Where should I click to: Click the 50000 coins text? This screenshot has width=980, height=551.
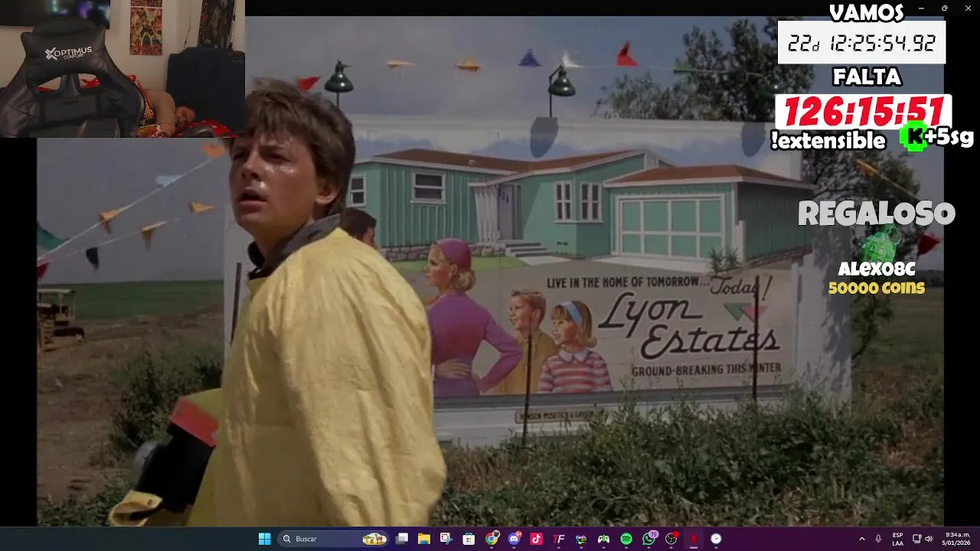point(877,289)
